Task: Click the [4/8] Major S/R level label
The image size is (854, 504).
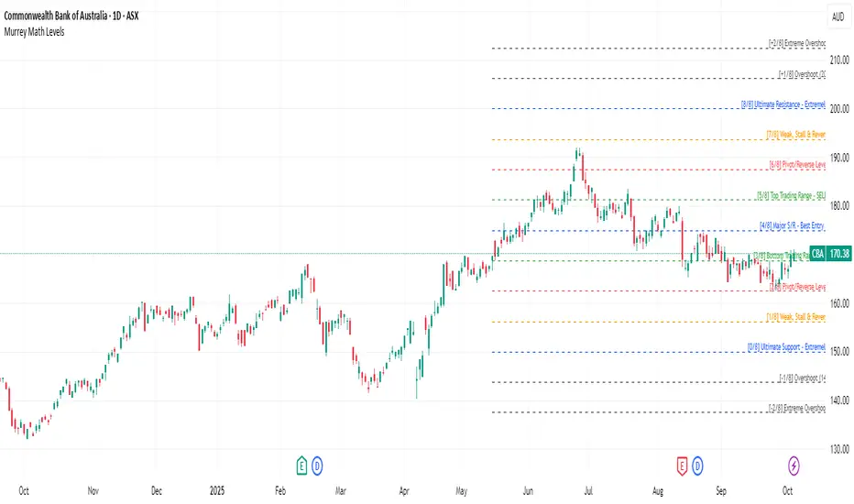Action: click(793, 225)
